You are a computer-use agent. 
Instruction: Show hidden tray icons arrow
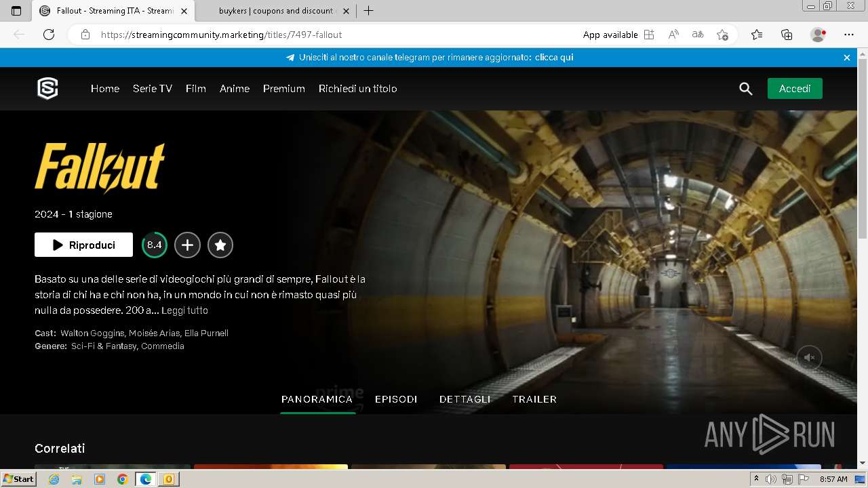pos(757,479)
